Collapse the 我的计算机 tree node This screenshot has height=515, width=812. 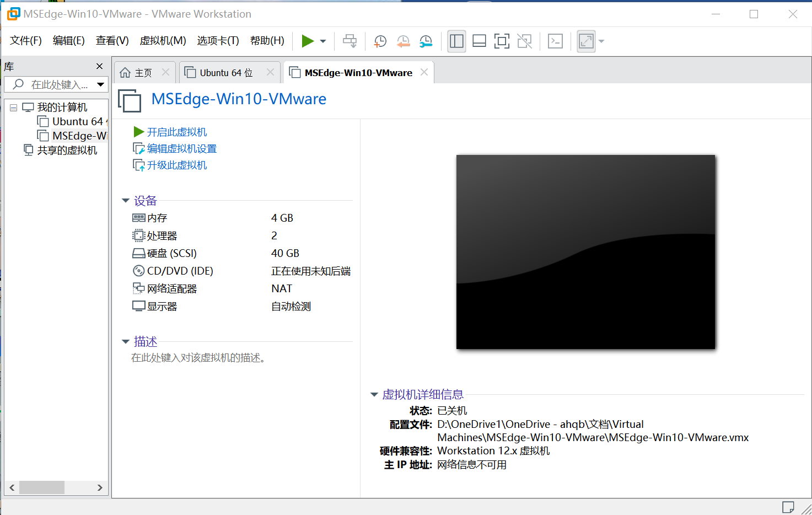click(x=13, y=108)
